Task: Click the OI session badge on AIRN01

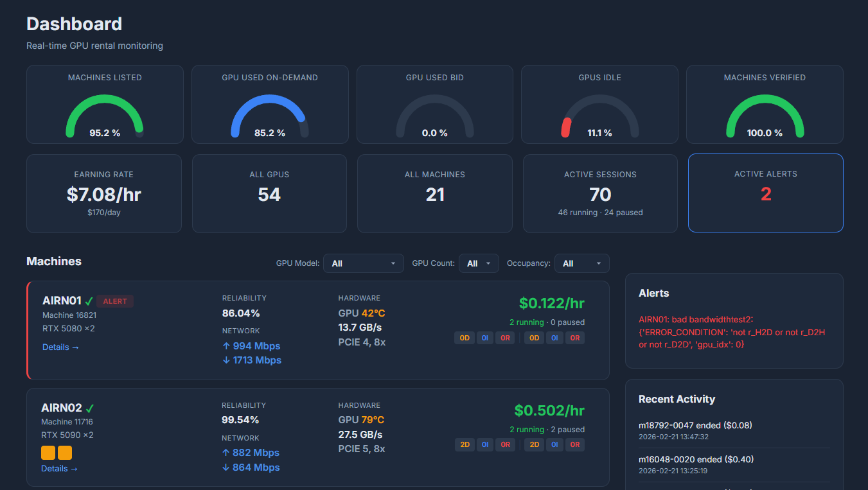Action: 485,337
